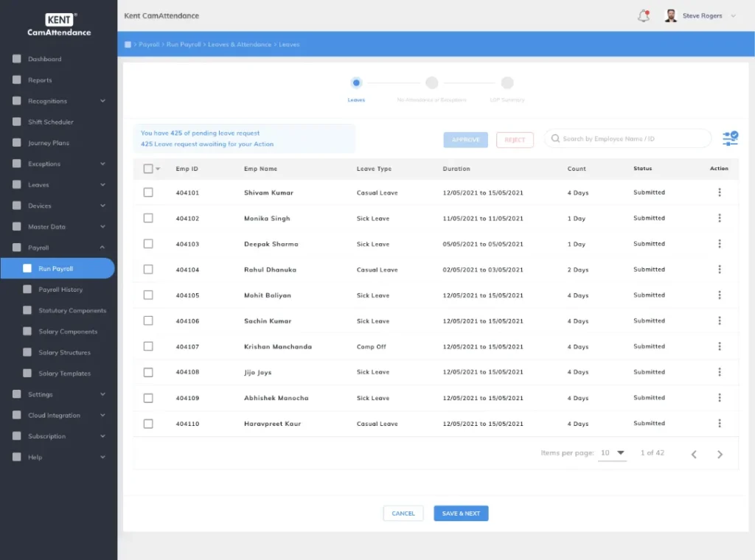Expand the Recognitions sidebar section
This screenshot has height=560, width=755.
(x=102, y=100)
